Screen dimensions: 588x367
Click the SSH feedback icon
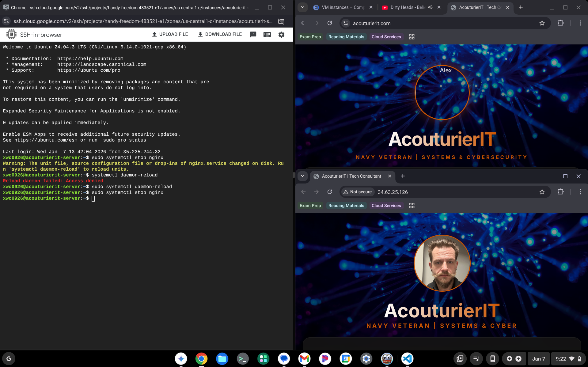253,35
